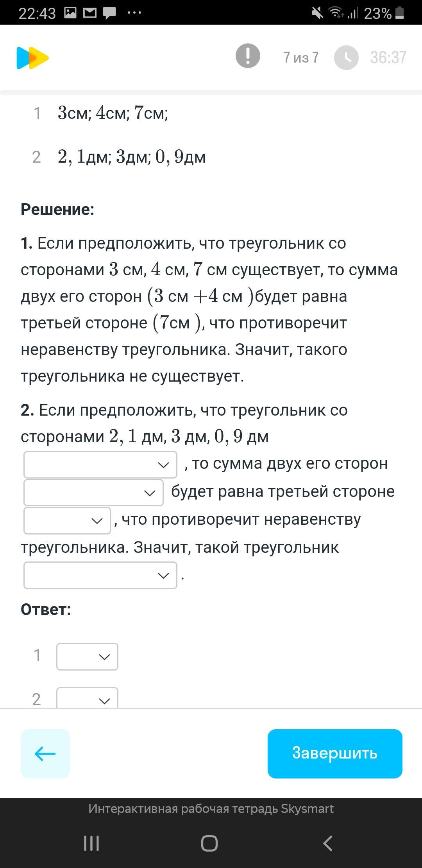Viewport: 422px width, 868px height.
Task: Tap the battery 23% indicator
Action: tap(384, 14)
